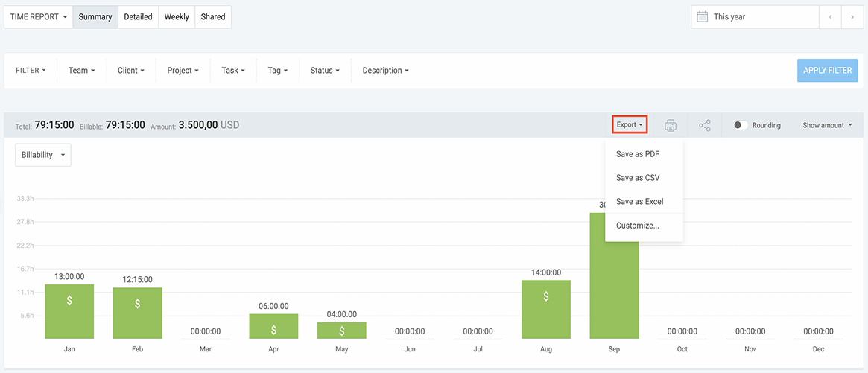This screenshot has height=373, width=868.
Task: Click dollar sign on August bar
Action: point(546,296)
